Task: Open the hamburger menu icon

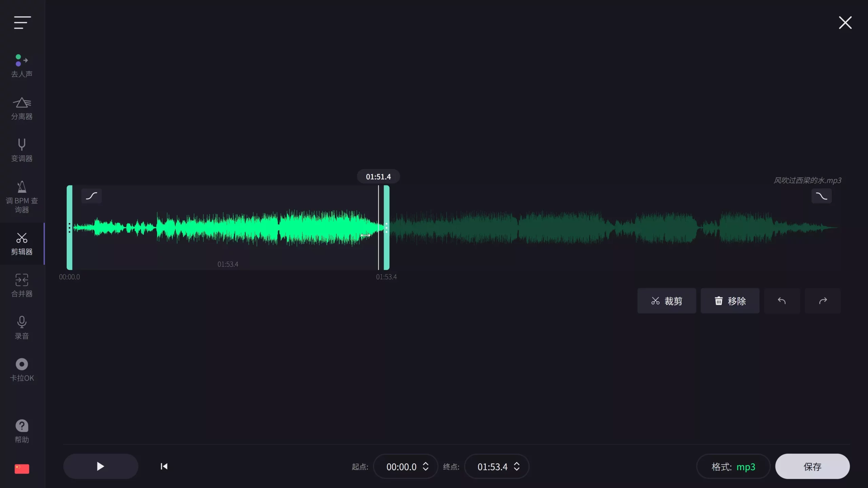Action: click(22, 22)
